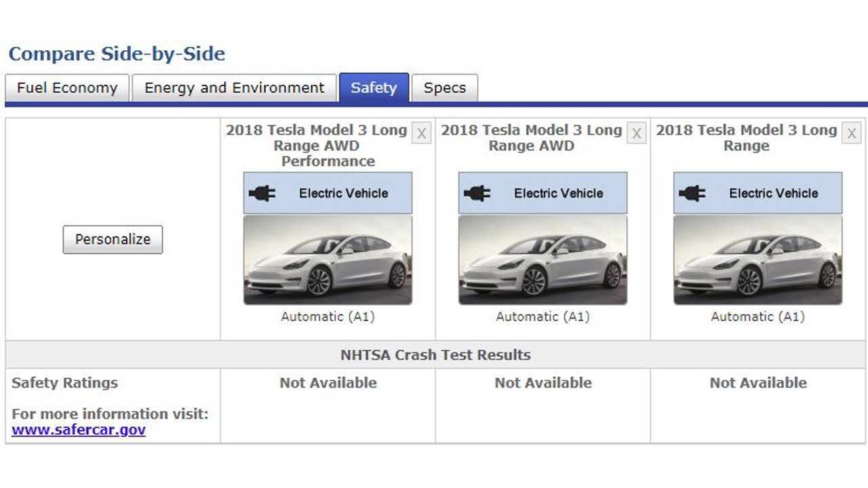Open the www.safercar.gov link
The height and width of the screenshot is (488, 868).
click(79, 430)
